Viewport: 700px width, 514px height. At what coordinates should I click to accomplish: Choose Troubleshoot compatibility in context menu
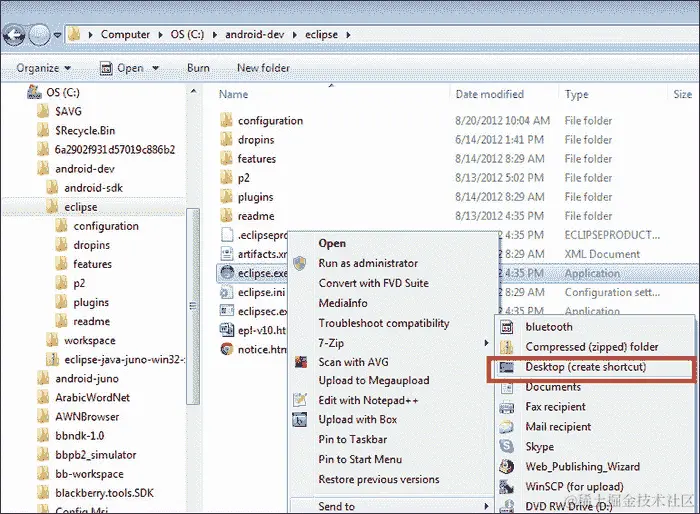click(384, 323)
